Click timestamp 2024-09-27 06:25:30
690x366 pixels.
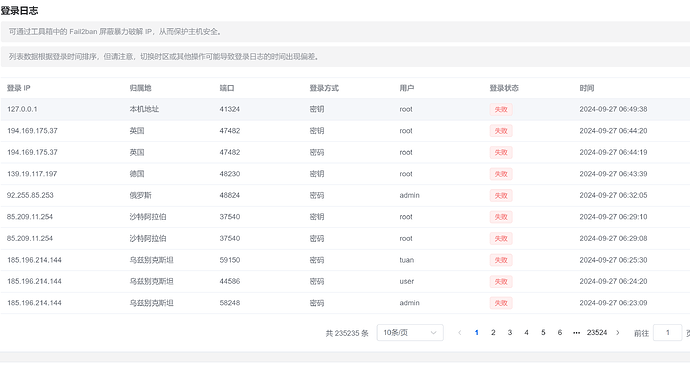613,260
